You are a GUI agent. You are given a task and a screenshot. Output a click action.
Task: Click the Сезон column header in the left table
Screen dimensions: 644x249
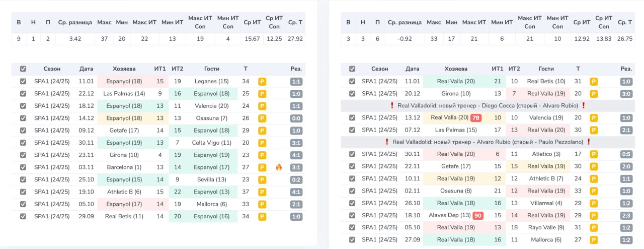[52, 69]
